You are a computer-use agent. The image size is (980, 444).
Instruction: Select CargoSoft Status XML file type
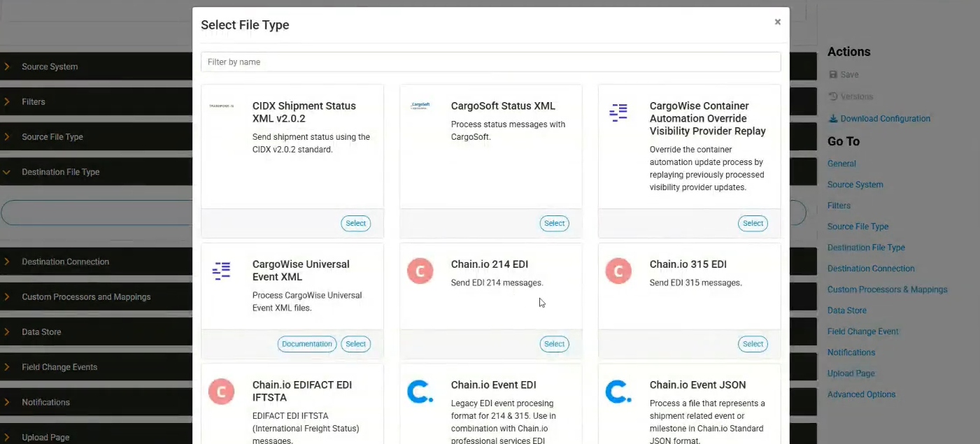[554, 223]
